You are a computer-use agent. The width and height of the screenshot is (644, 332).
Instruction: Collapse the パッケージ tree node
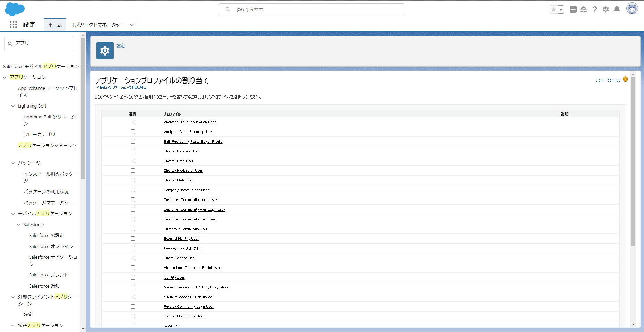pyautogui.click(x=13, y=163)
